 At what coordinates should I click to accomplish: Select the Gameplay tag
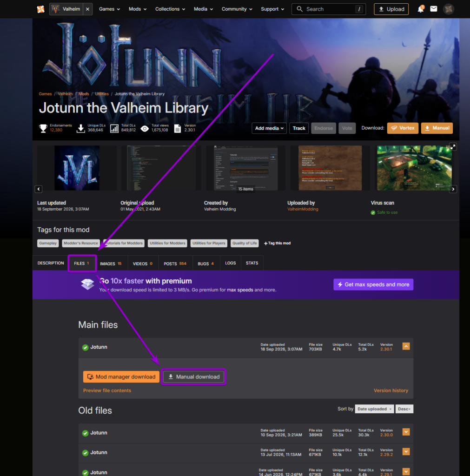point(48,243)
